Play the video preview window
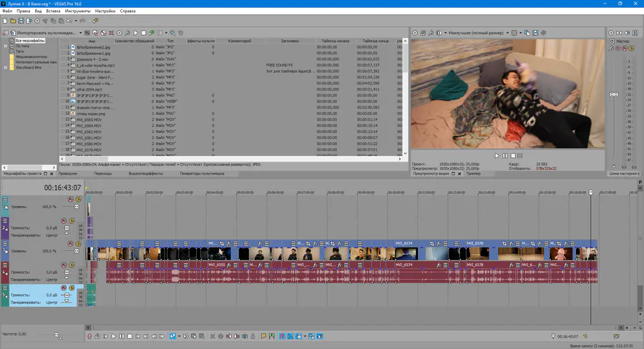Image resolution: width=644 pixels, height=349 pixels. click(x=497, y=156)
